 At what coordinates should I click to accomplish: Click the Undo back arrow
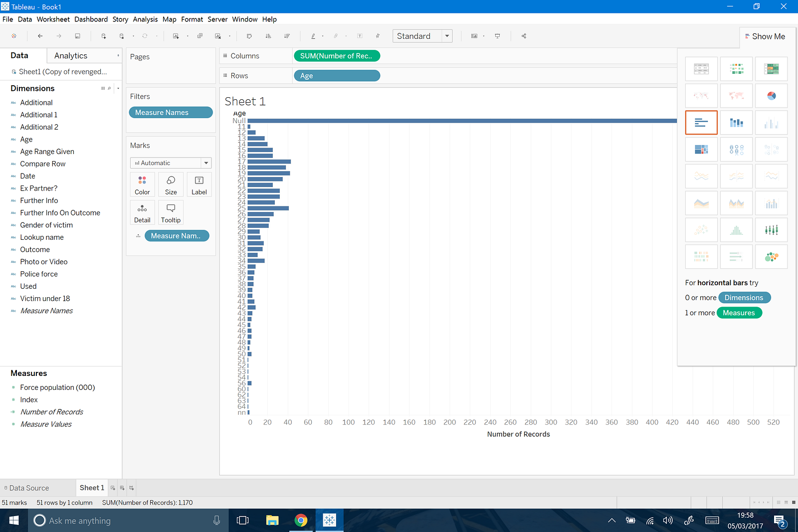(x=40, y=36)
